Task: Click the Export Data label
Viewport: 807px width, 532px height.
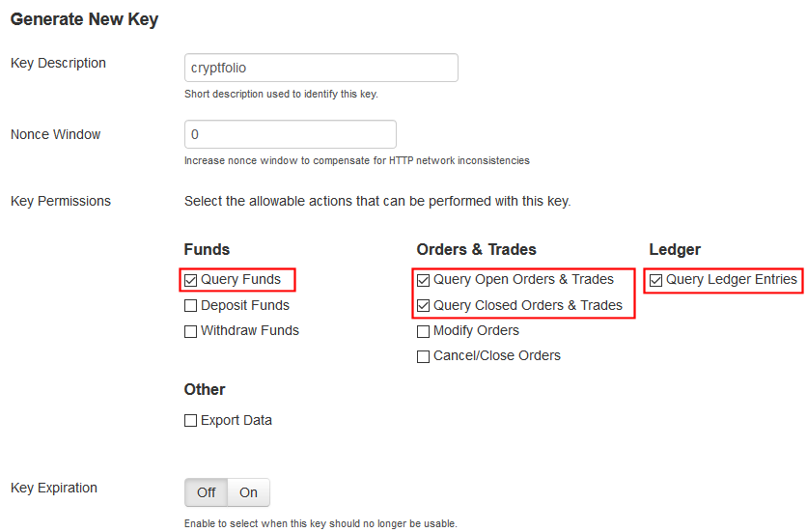Action: 237,420
